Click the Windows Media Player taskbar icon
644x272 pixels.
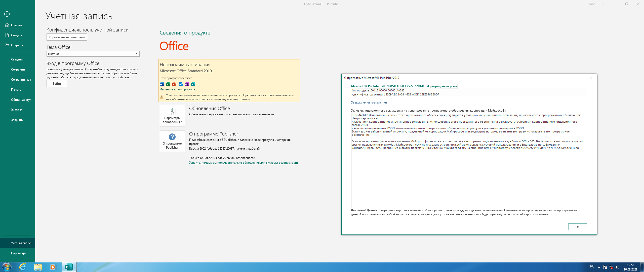click(53, 267)
